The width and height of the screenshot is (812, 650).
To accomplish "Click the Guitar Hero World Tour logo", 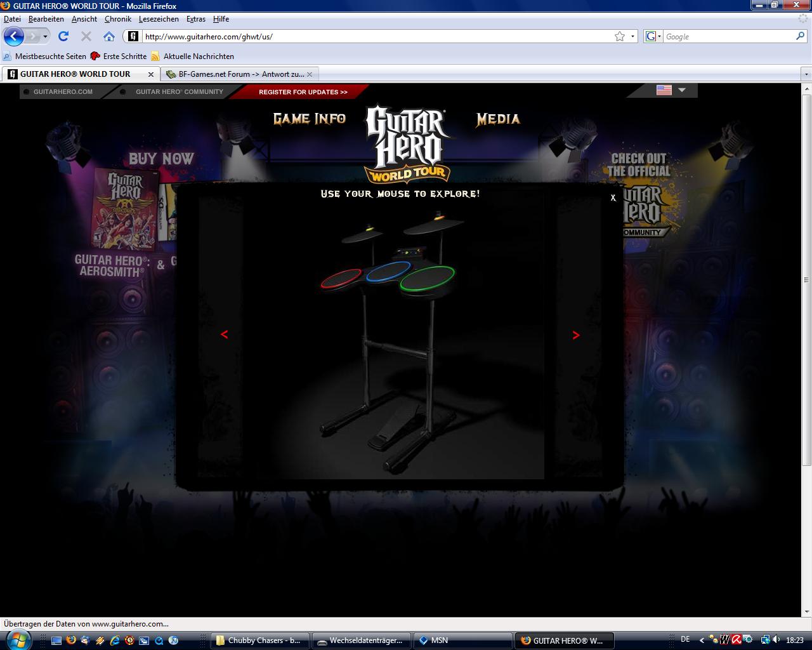I will point(407,144).
